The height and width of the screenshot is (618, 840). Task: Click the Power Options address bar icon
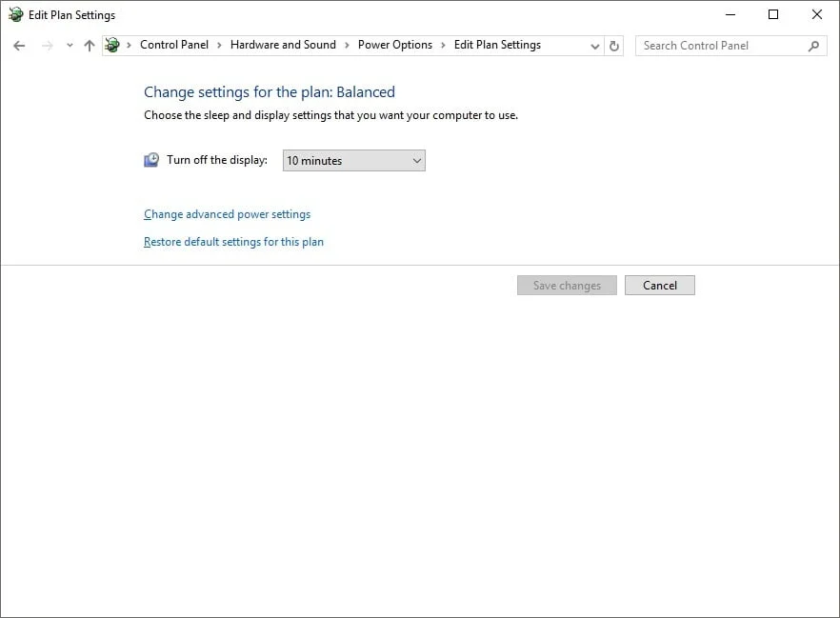pyautogui.click(x=112, y=45)
